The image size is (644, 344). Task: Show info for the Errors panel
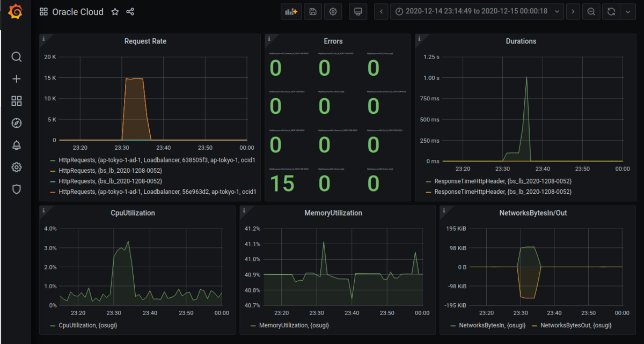(x=269, y=39)
